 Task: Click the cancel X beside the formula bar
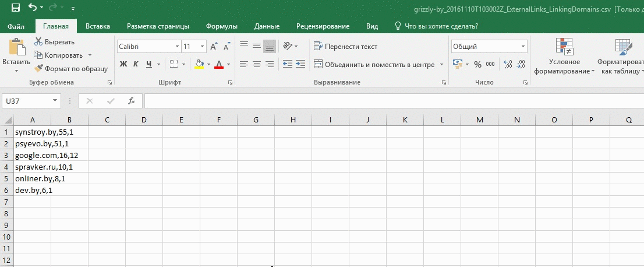tap(90, 101)
